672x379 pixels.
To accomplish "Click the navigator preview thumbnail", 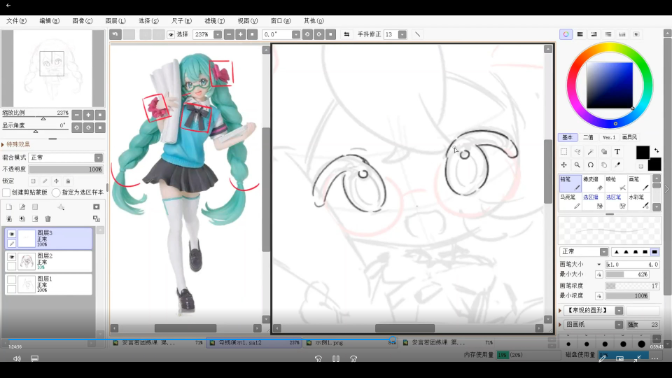I will (52, 68).
